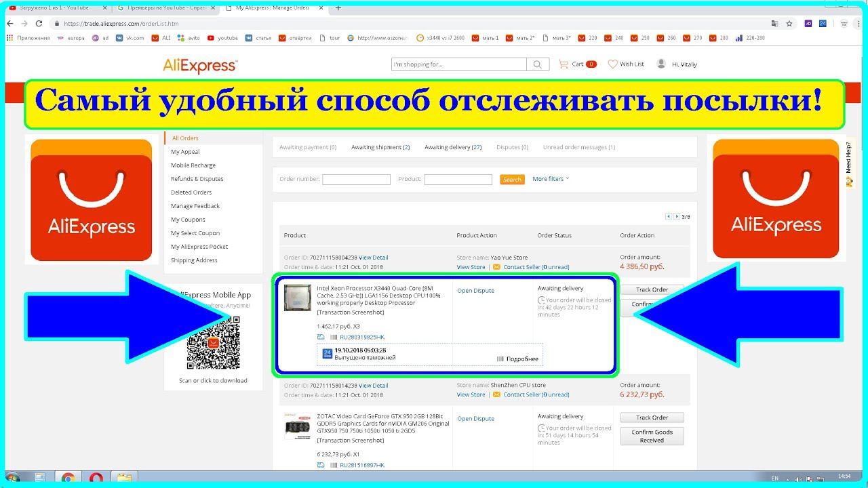Screen dimensions: 868x488
Task: Open the blue 24 extension icon in toolbar
Action: (x=823, y=23)
